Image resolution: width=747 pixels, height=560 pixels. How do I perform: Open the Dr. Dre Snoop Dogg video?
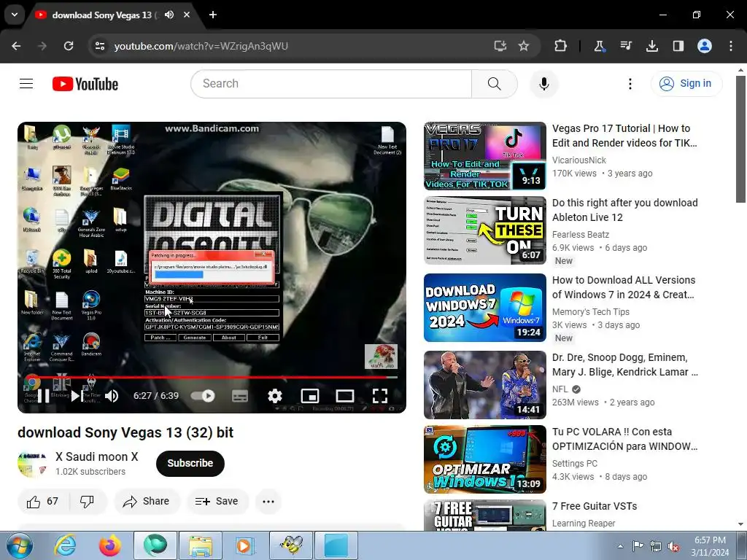coord(625,365)
